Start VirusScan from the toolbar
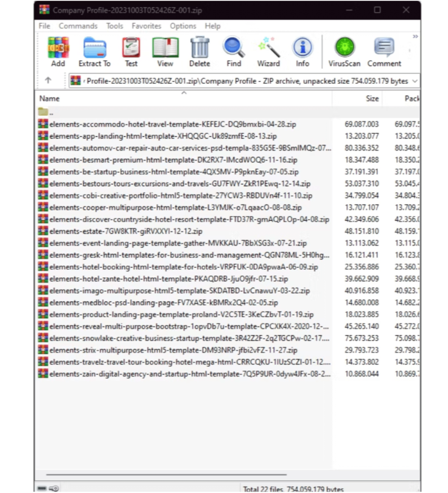 coord(344,52)
